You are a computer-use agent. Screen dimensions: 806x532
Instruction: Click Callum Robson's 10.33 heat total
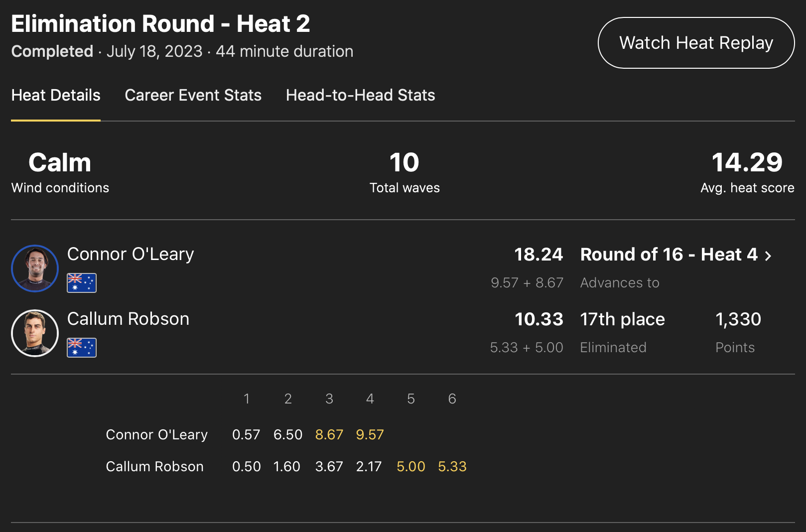pyautogui.click(x=538, y=319)
